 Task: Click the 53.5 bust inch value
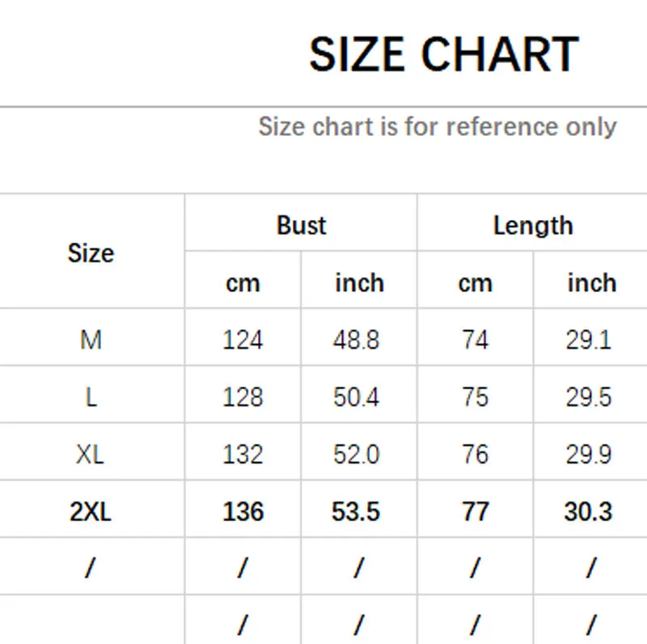click(356, 511)
